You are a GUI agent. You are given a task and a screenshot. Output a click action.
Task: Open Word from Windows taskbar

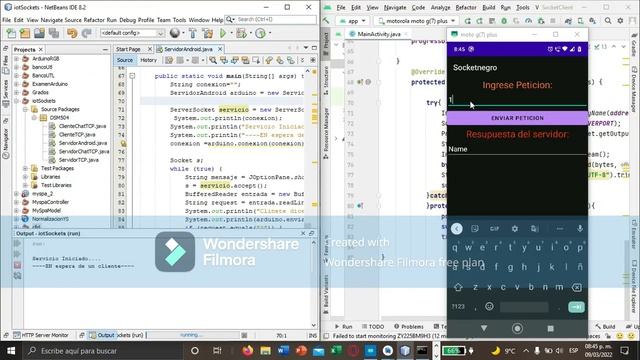click(x=283, y=351)
